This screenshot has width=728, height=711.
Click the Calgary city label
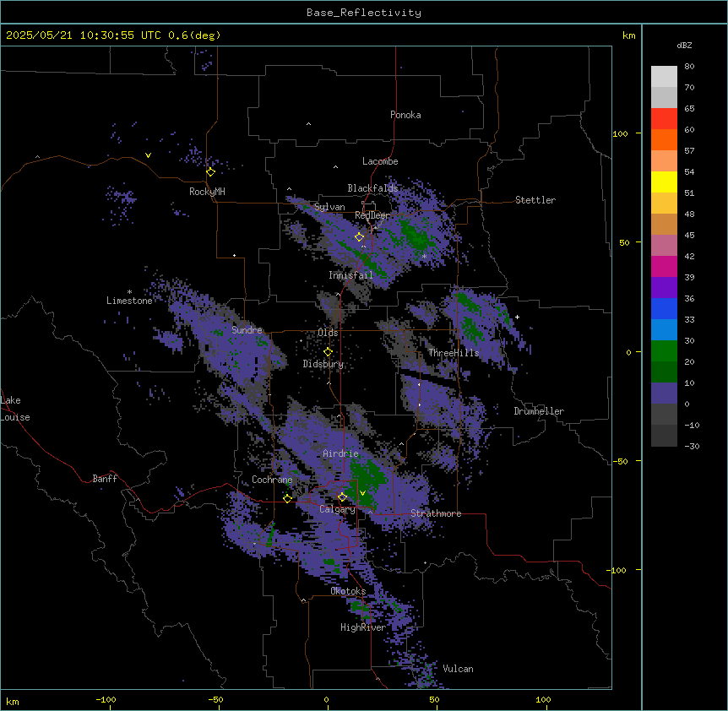tap(337, 509)
